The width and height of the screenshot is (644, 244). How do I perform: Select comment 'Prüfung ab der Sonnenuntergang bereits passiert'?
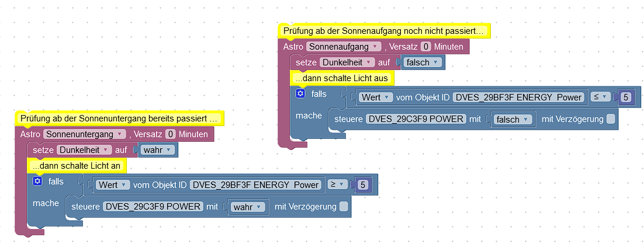(120, 119)
